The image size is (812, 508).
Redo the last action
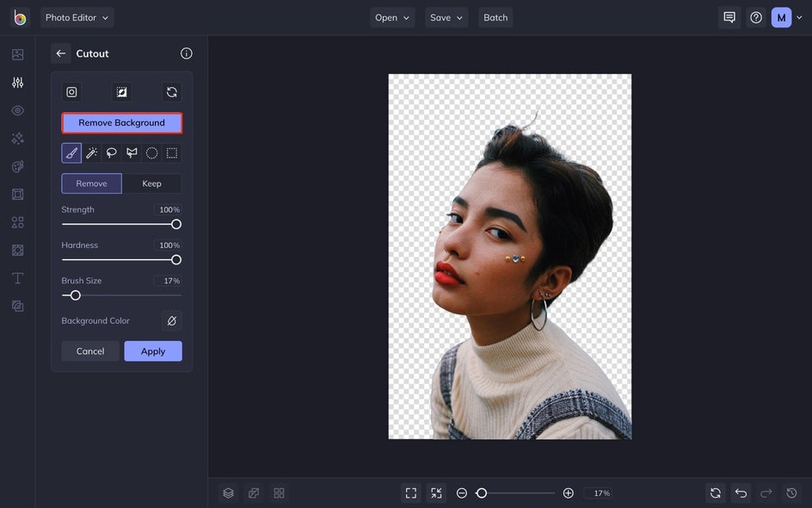[x=766, y=493]
